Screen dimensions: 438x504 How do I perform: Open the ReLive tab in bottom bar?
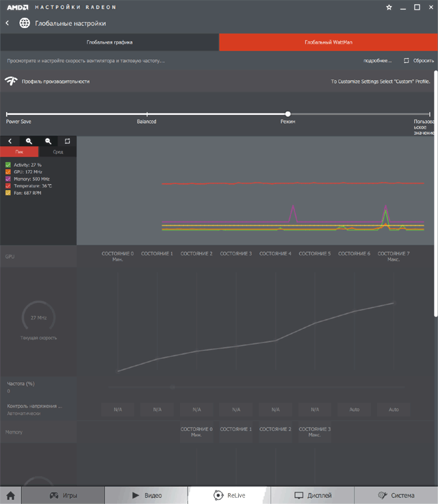pyautogui.click(x=229, y=495)
